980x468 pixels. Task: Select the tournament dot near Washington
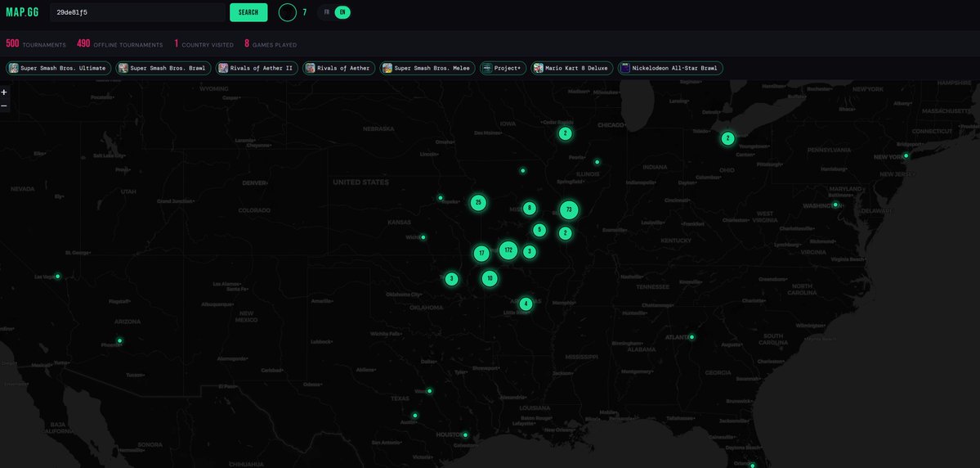point(835,204)
